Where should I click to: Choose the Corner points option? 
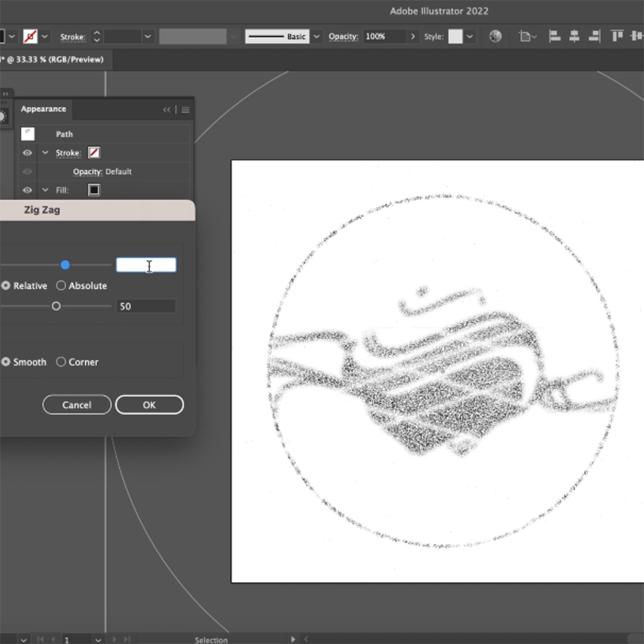[61, 362]
